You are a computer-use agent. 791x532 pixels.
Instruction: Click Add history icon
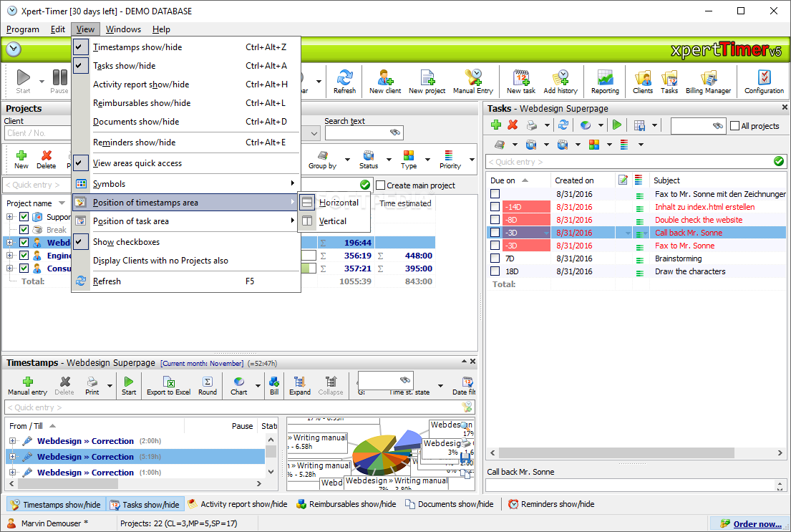point(561,81)
